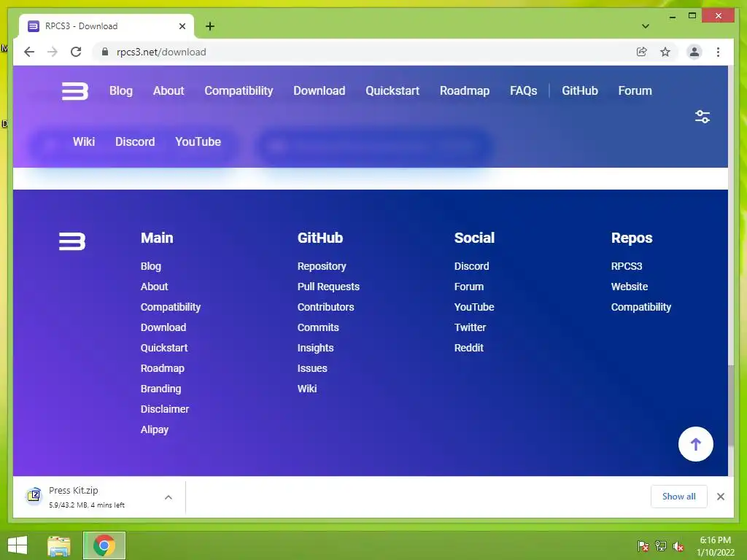The image size is (747, 560).
Task: Open Twitter link under Social
Action: click(x=470, y=327)
